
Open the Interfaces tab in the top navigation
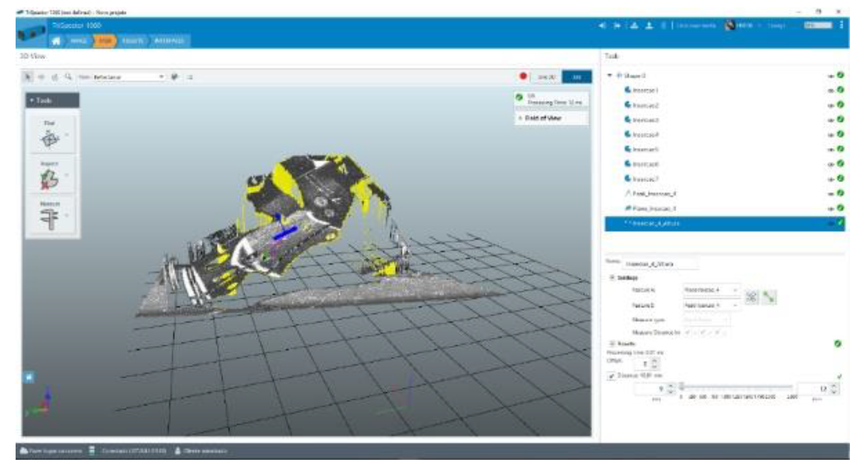(x=170, y=41)
